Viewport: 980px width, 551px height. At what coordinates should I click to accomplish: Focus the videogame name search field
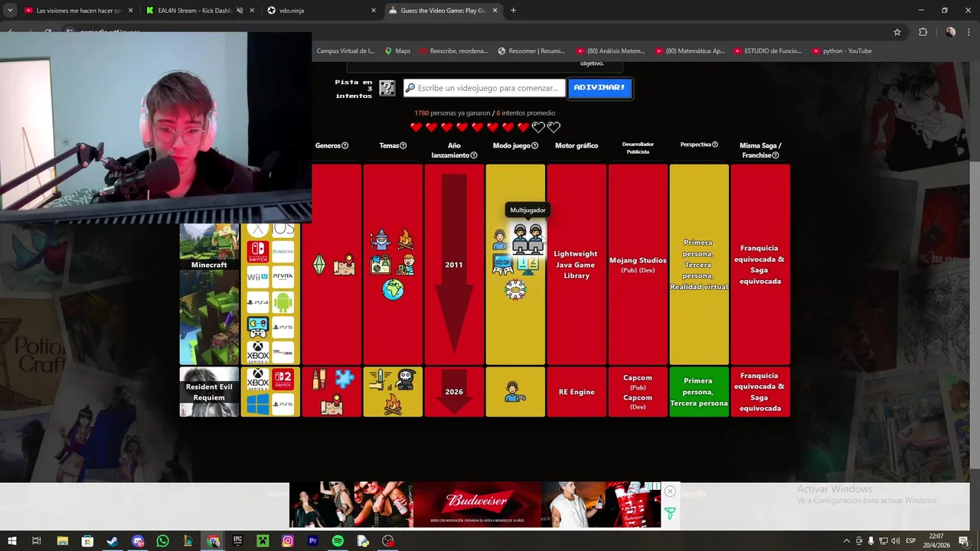(485, 88)
